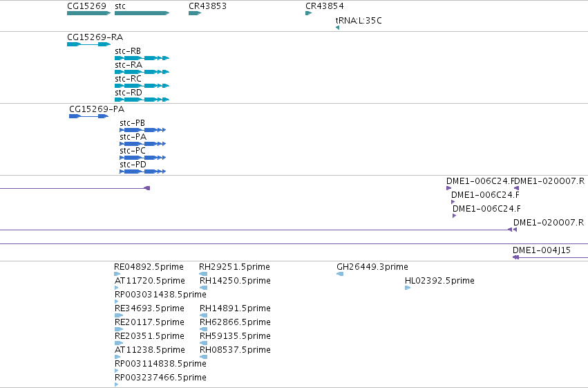Select EST RP003031438.5prime

coord(116,302)
